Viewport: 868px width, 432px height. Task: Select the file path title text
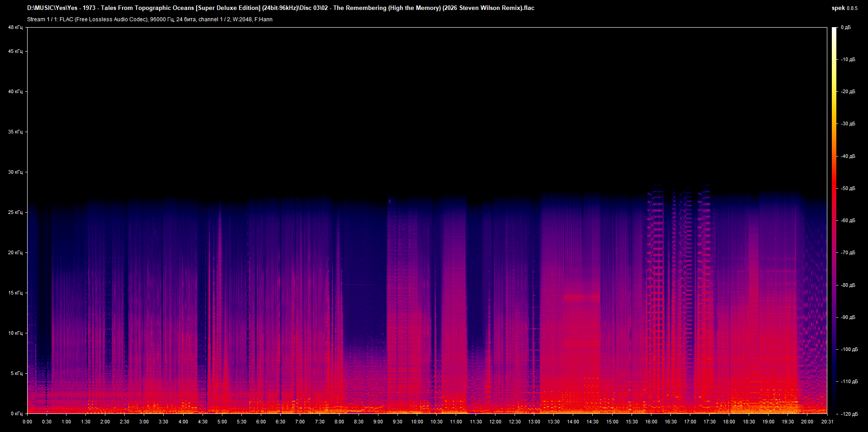(281, 8)
